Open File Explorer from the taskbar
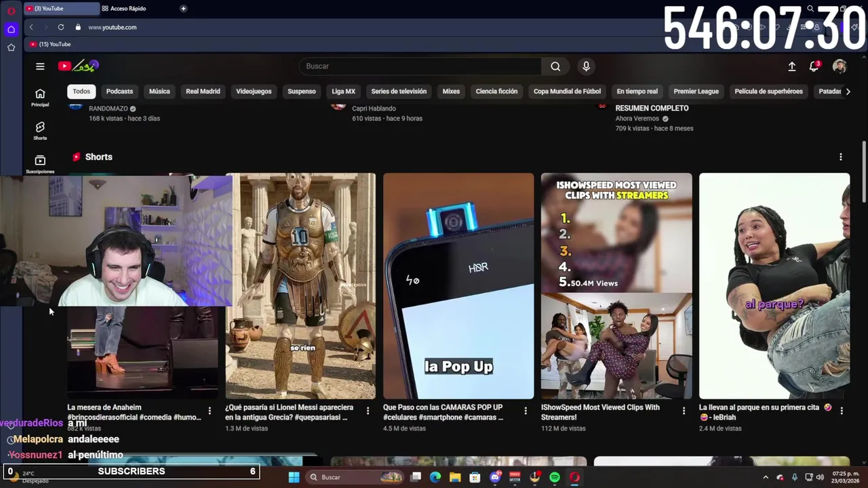This screenshot has height=488, width=868. 455,477
